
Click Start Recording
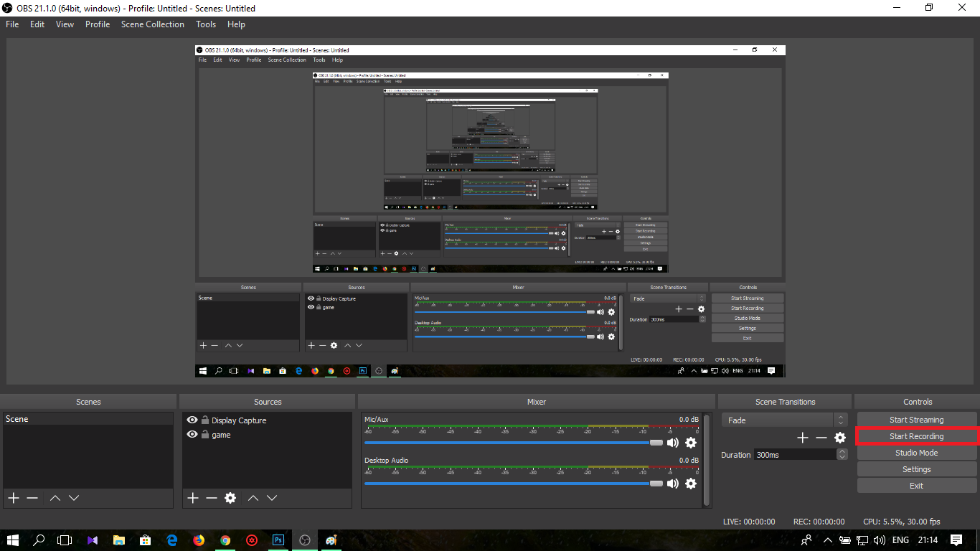click(x=917, y=436)
